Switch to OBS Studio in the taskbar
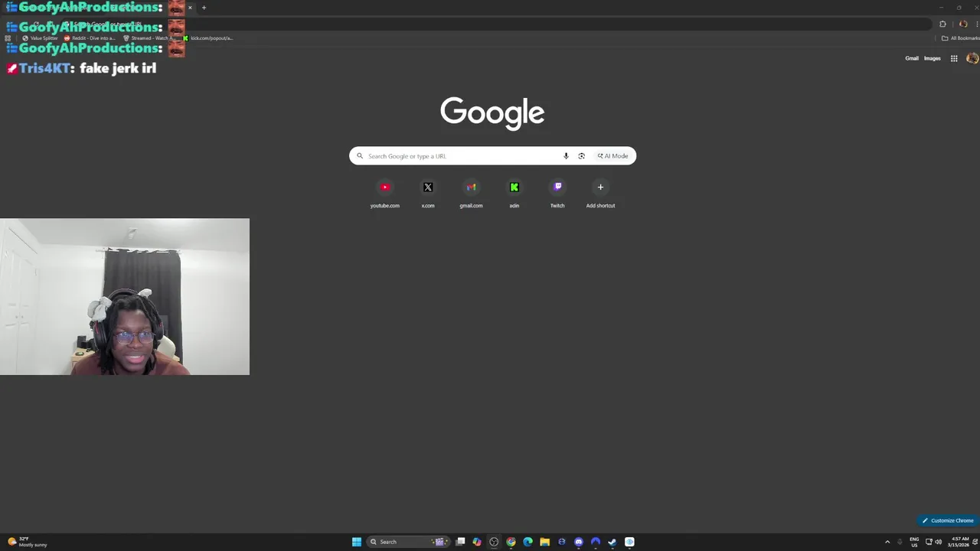Screen dimensions: 980x551 (494, 542)
